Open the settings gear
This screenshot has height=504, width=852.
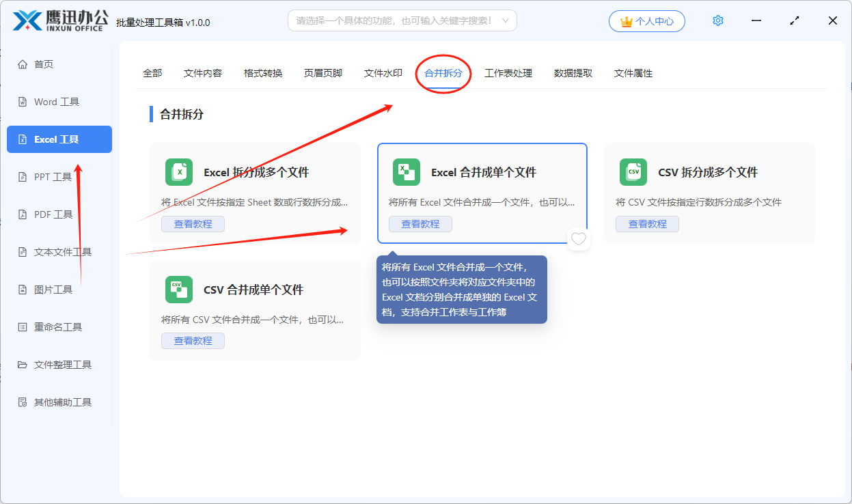717,20
